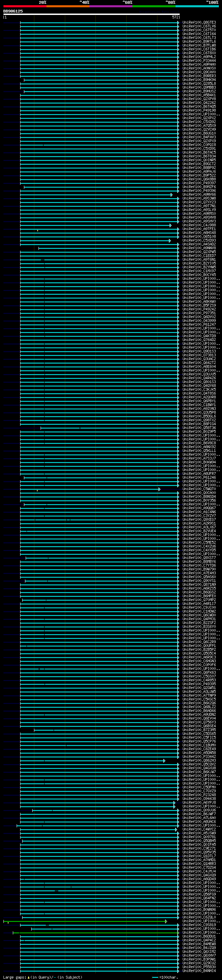Select hit UniRef100_Q871N9
This screenshot has width=222, height=980.
(x=199, y=585)
